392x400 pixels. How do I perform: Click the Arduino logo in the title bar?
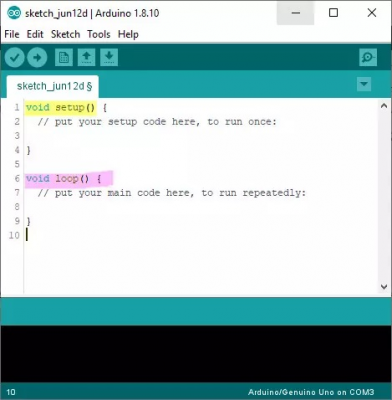click(x=14, y=13)
